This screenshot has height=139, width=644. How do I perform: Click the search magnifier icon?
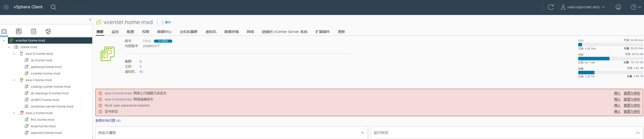(x=53, y=7)
